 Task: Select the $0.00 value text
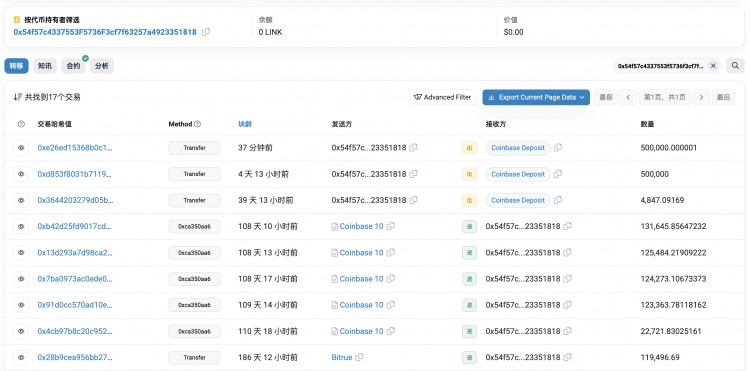pos(513,32)
